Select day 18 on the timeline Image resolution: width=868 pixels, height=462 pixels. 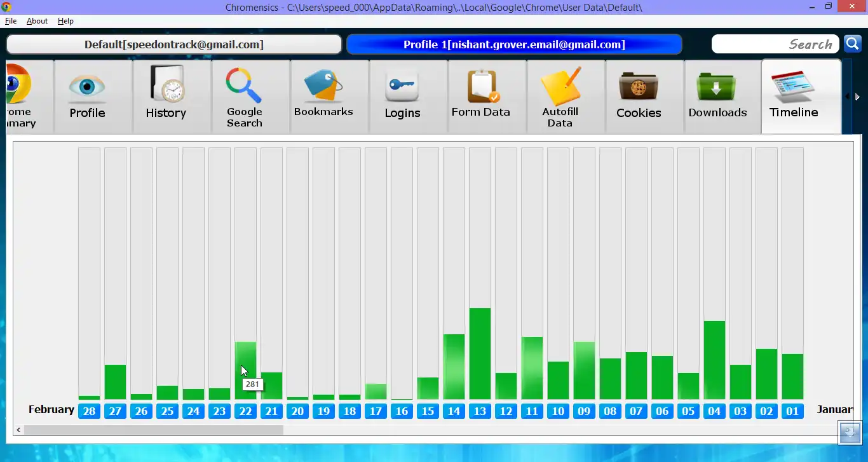tap(349, 411)
